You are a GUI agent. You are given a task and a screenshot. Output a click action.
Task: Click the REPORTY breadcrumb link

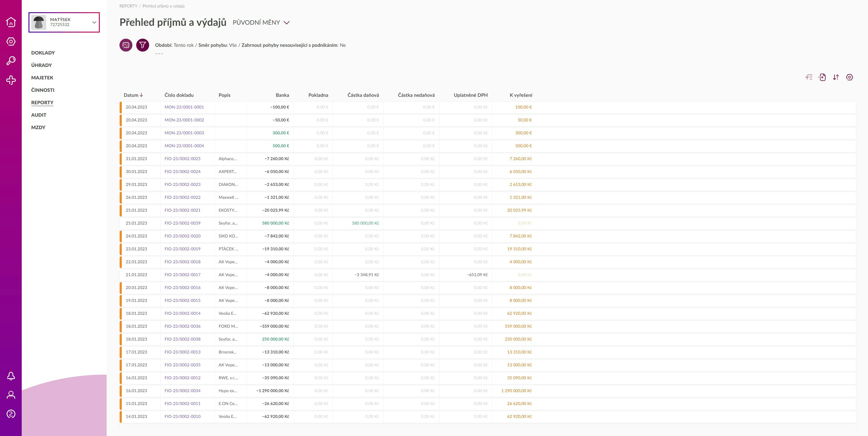coord(128,6)
